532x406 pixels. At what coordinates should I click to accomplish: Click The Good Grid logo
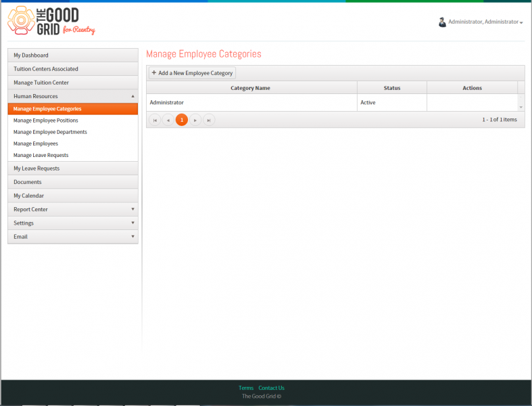click(51, 21)
